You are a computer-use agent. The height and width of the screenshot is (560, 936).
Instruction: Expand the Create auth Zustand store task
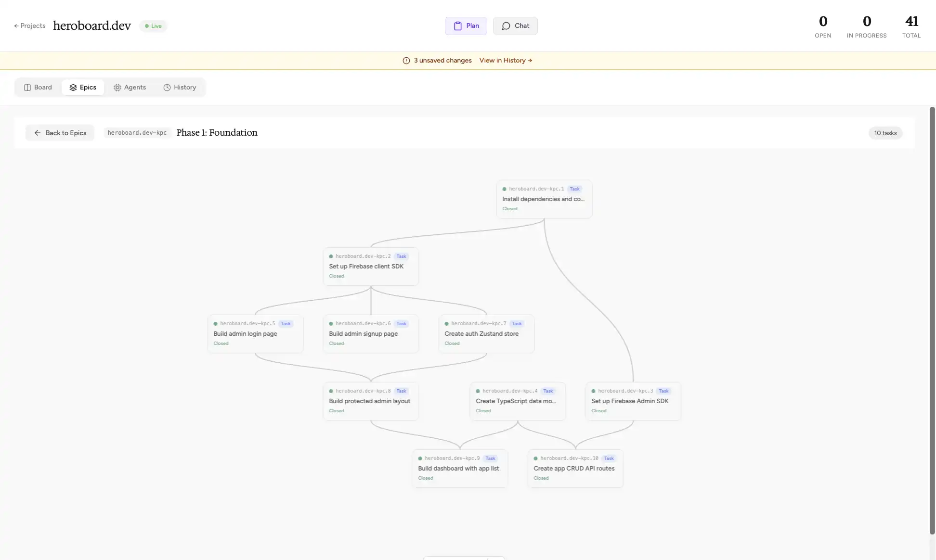click(x=486, y=333)
